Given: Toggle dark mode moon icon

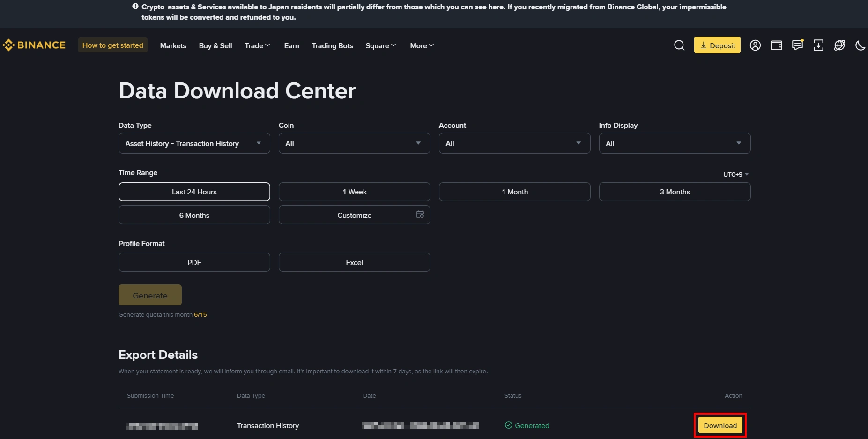Looking at the screenshot, I should coord(860,45).
